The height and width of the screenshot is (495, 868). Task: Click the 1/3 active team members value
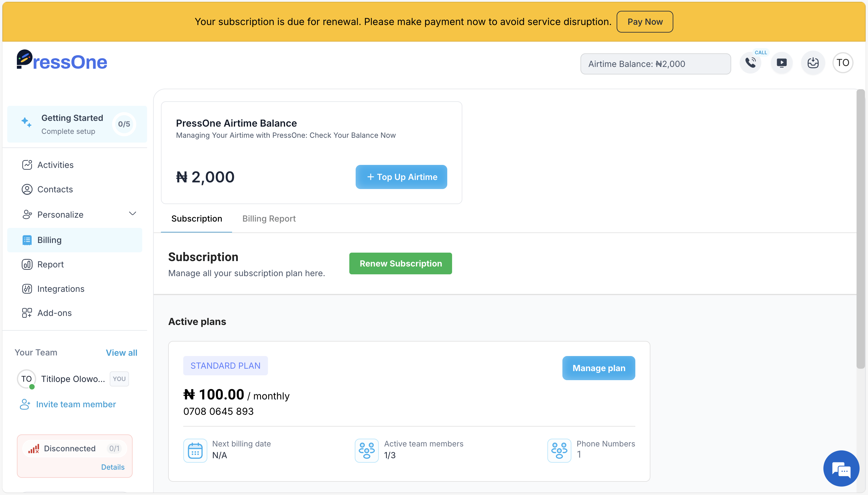point(389,455)
